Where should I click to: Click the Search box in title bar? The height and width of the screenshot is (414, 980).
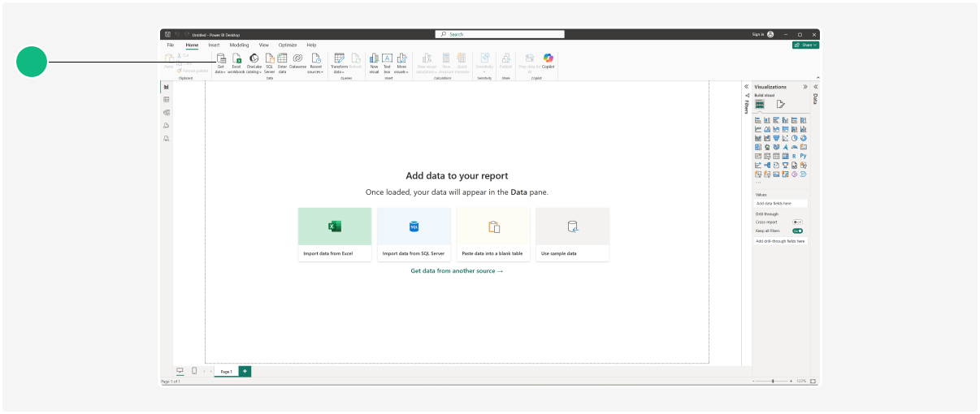500,34
